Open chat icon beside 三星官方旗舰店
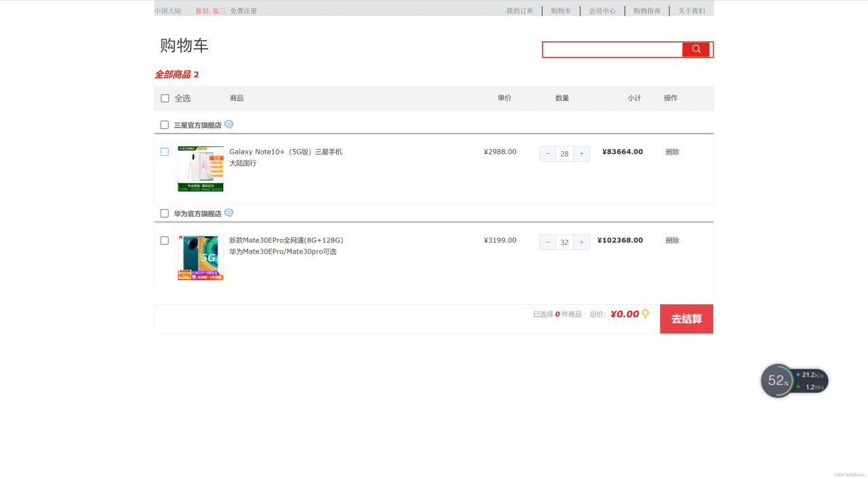Screen dimensions: 868x479 tap(229, 125)
